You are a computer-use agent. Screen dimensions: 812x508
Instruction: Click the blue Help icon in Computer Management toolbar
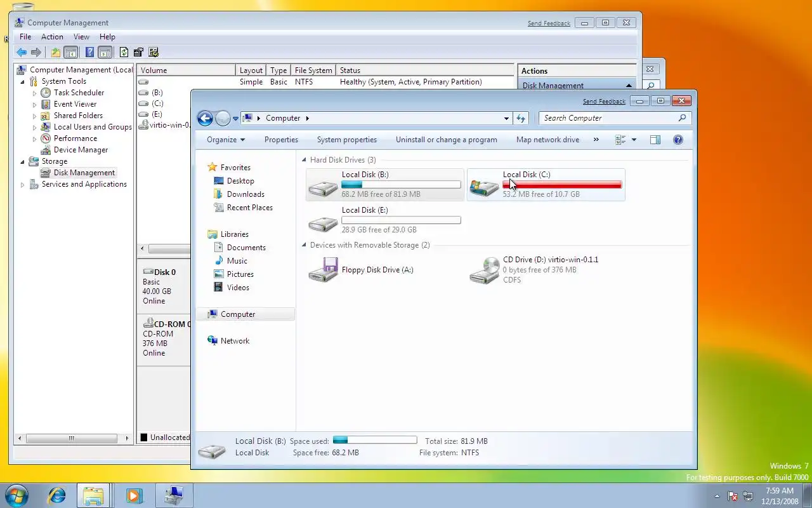(90, 53)
